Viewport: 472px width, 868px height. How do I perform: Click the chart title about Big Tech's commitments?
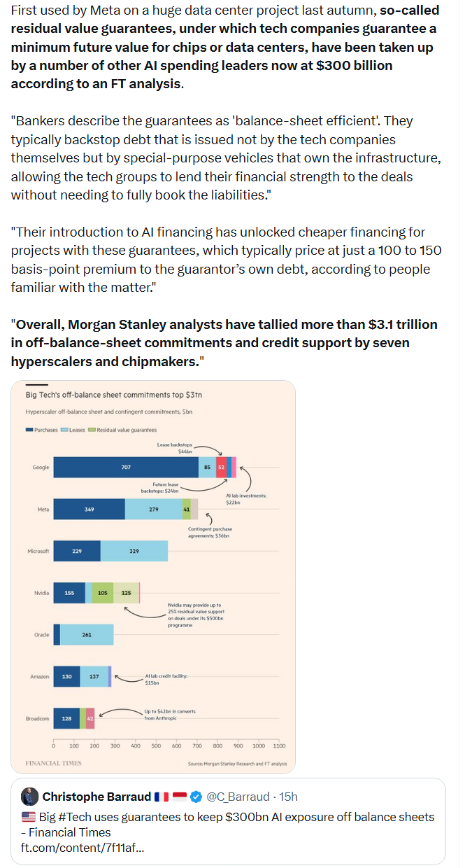(x=114, y=395)
